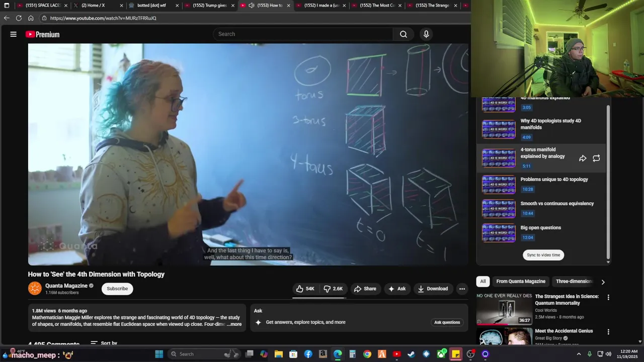Go to YouTube Premium home logo
Screen dimensions: 644x362
(x=43, y=34)
